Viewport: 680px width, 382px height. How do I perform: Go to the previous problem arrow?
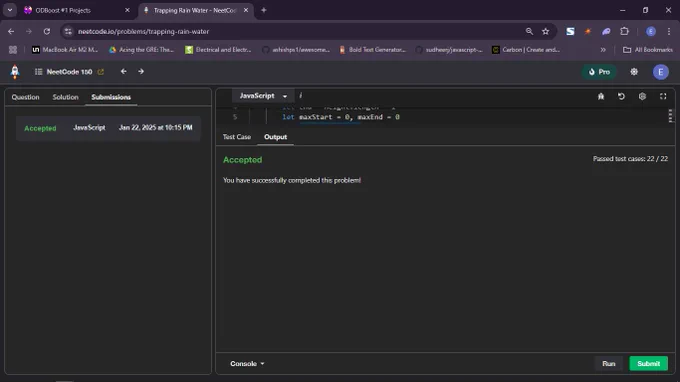[x=124, y=72]
